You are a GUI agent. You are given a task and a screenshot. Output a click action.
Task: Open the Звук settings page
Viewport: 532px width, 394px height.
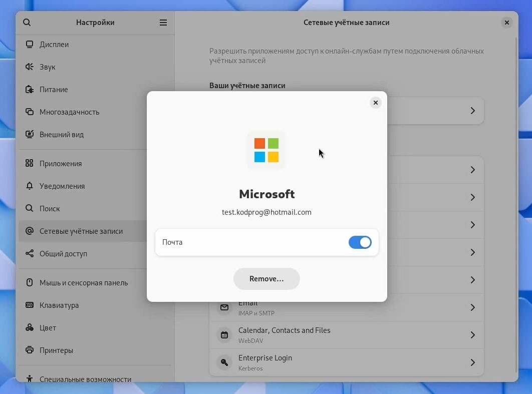click(95, 67)
